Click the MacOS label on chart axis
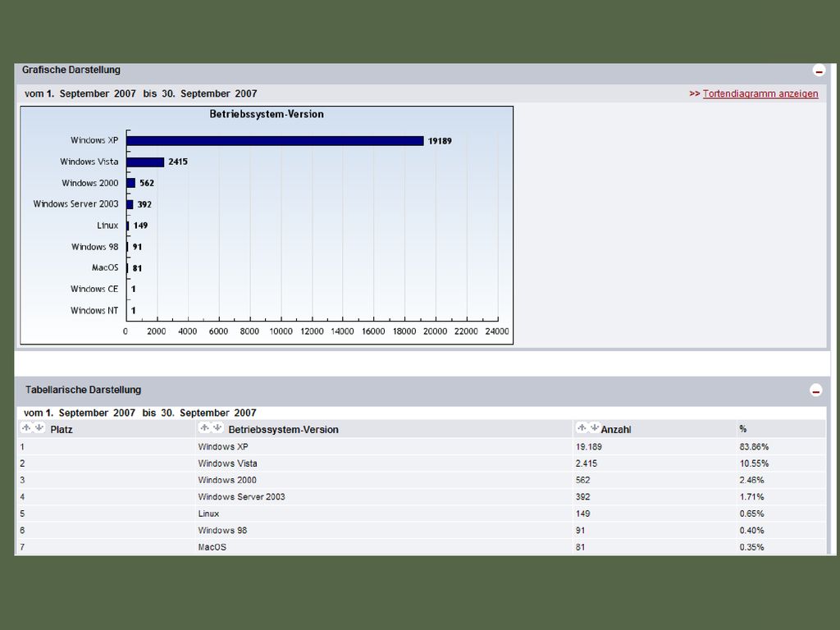The width and height of the screenshot is (840, 630). pyautogui.click(x=105, y=268)
